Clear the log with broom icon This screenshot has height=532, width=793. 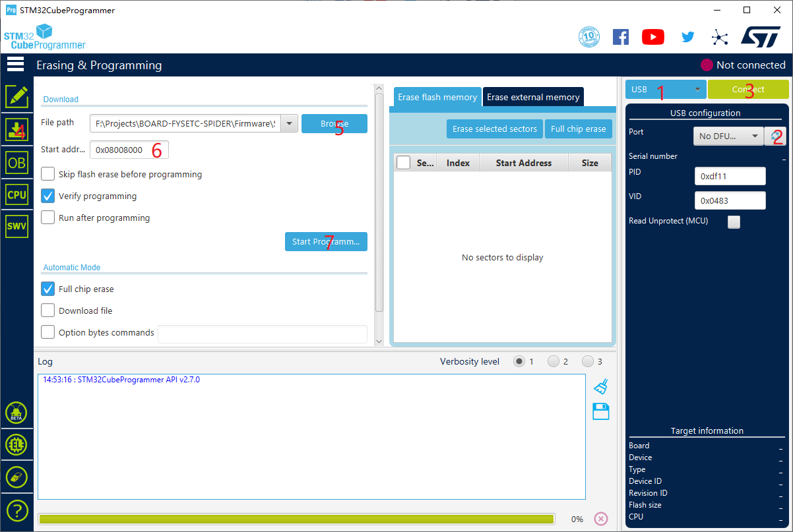pyautogui.click(x=600, y=387)
